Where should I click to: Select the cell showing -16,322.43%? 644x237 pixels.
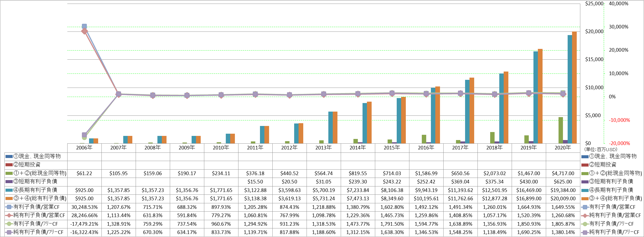[84, 232]
